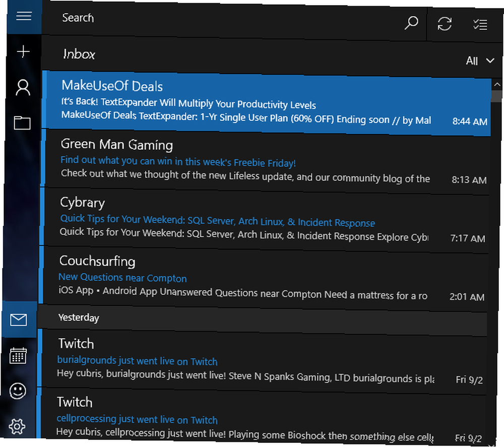Click the 2:01 AM timestamp
Image resolution: width=504 pixels, height=448 pixels.
pos(467,297)
